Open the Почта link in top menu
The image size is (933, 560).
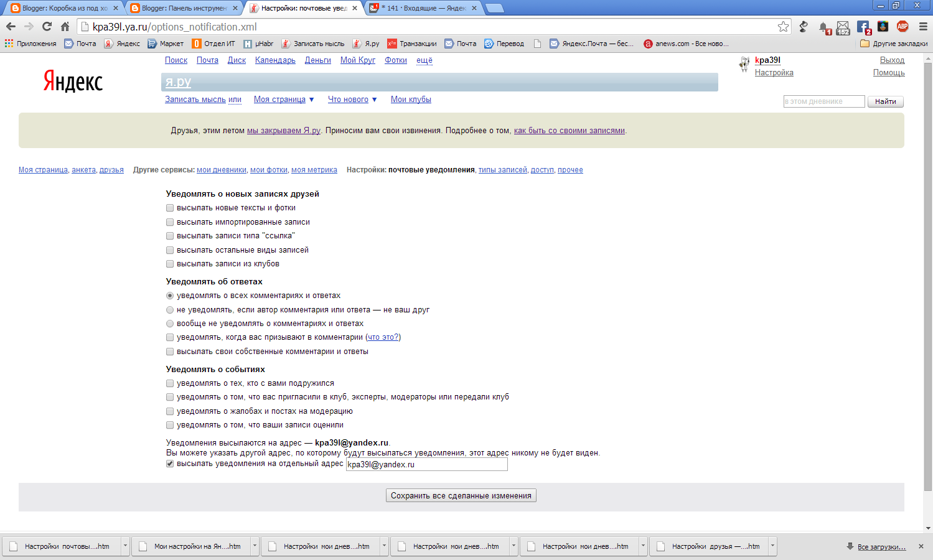pos(207,60)
